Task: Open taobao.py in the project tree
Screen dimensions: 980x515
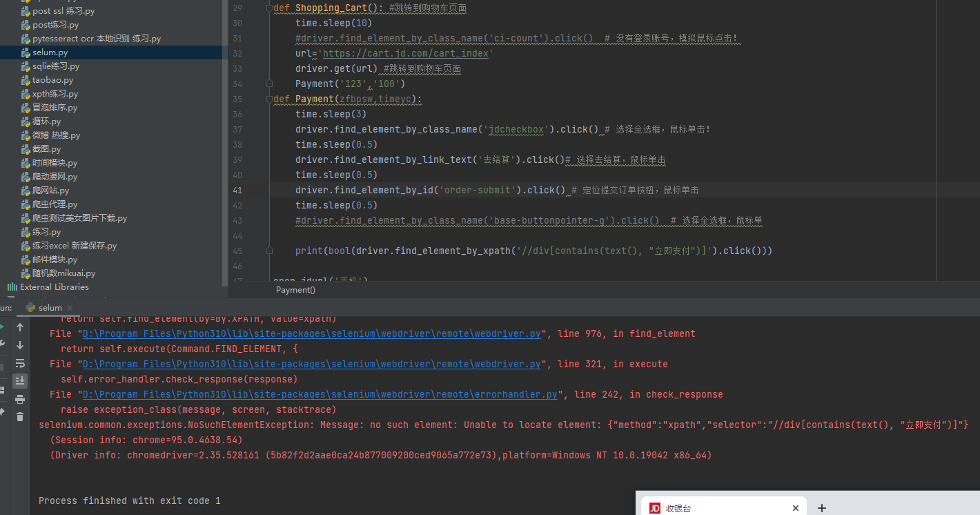Action: tap(52, 80)
